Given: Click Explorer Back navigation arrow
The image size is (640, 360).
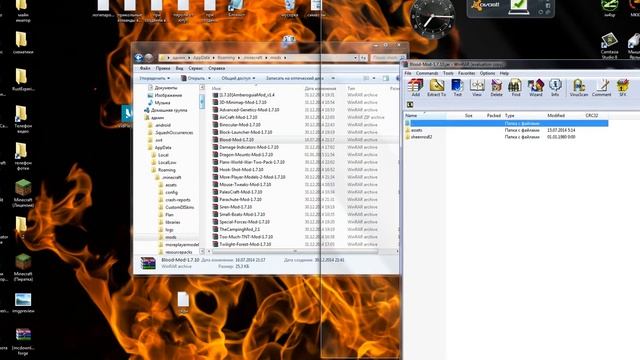Looking at the screenshot, I should click(x=139, y=58).
